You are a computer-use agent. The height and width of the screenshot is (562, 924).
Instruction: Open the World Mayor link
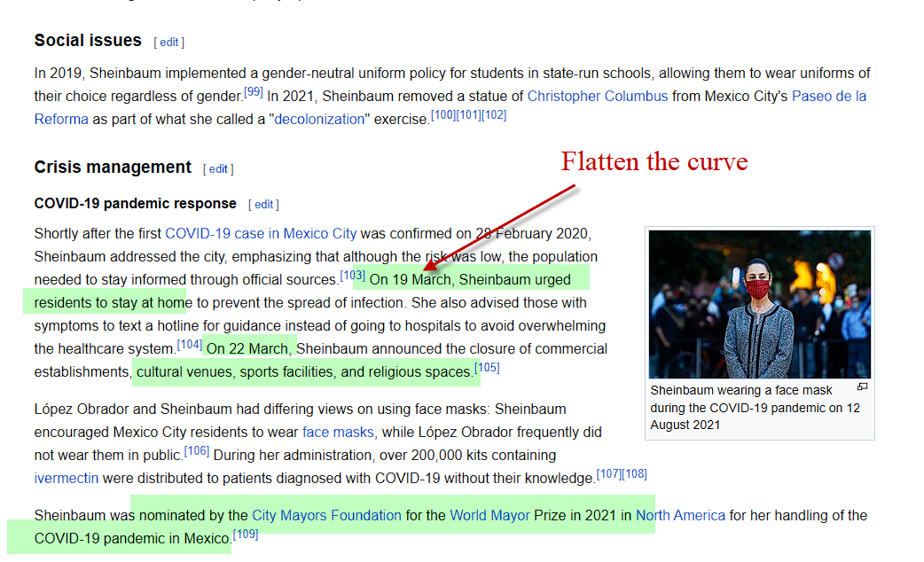[x=489, y=515]
